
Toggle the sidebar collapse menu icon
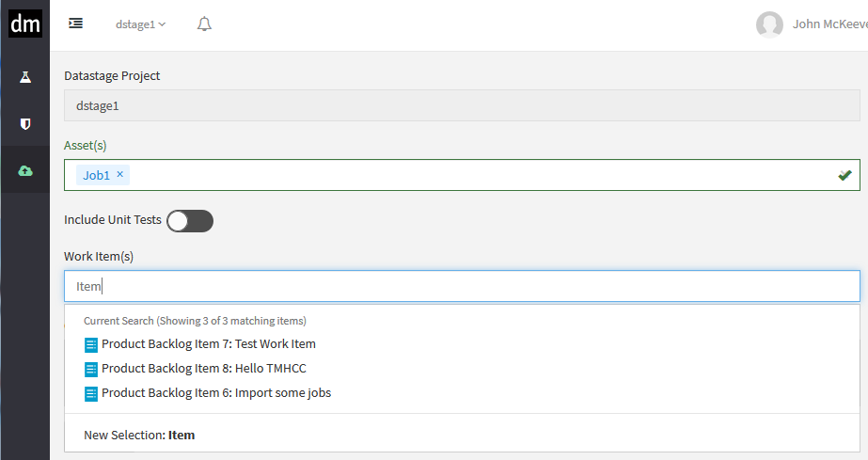point(76,24)
